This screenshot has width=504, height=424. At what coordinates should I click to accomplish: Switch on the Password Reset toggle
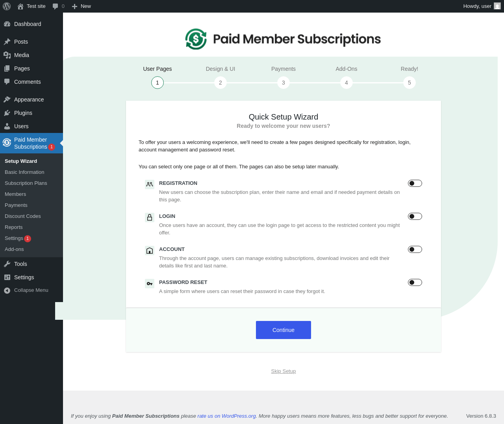(x=415, y=282)
